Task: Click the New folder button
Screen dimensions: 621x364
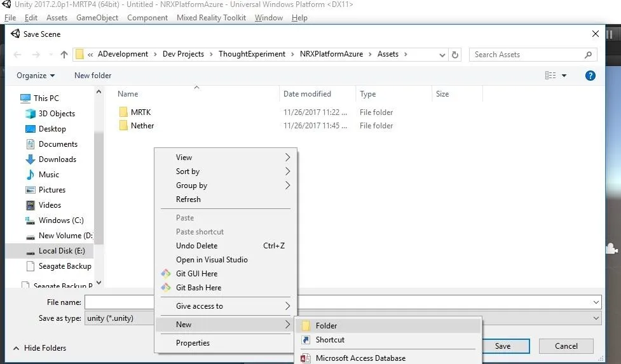Action: point(93,76)
